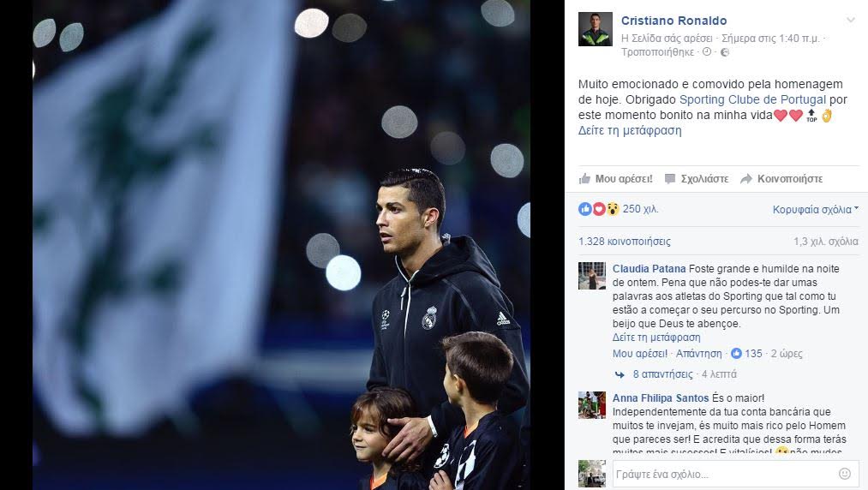
Task: Click the Γράψτε ένα σχόλιο input field
Action: pyautogui.click(x=725, y=474)
